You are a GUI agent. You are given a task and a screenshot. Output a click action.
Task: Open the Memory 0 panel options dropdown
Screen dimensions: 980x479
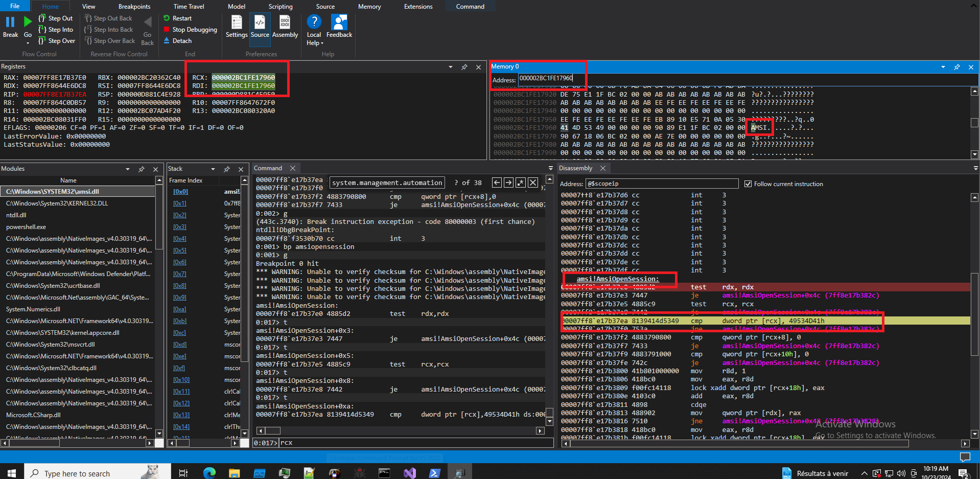pos(943,67)
